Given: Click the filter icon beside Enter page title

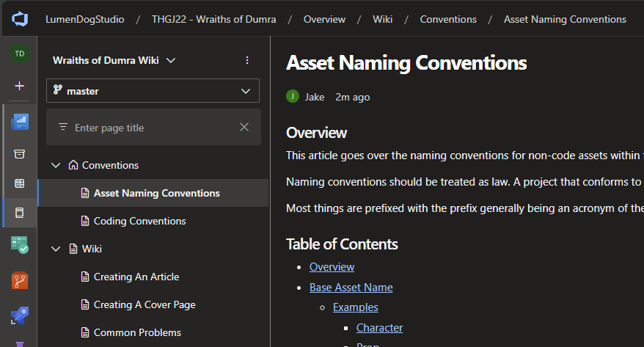Looking at the screenshot, I should (63, 127).
